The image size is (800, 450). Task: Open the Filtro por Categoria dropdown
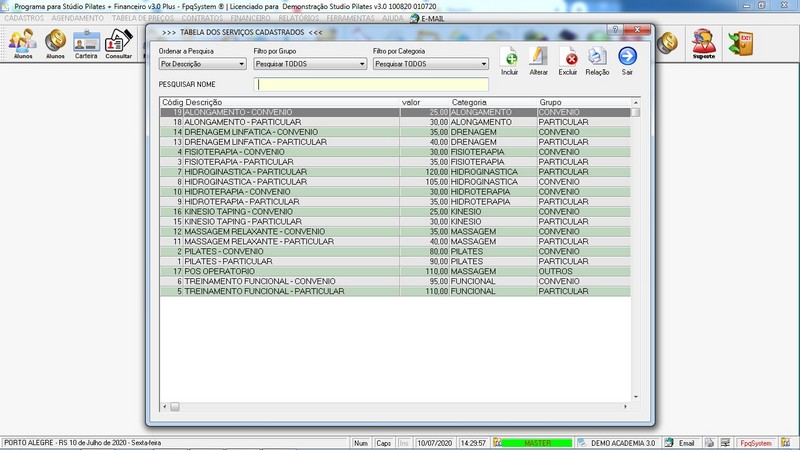pyautogui.click(x=431, y=64)
